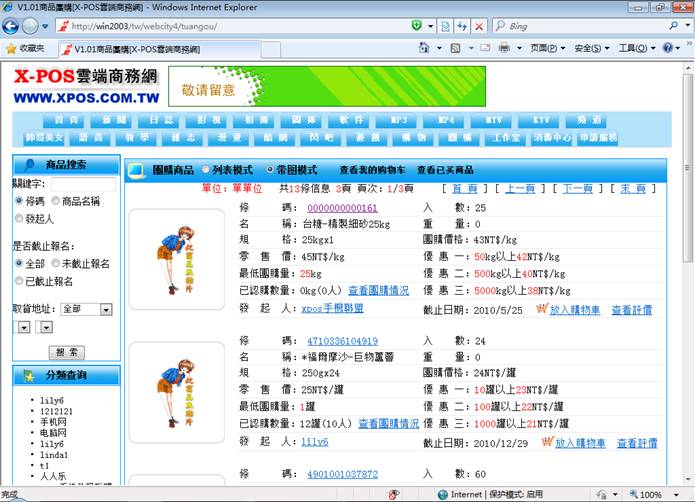Viewport: 695px width, 502px height.
Task: Choose the 未截止報名 radio option
Action: tap(55, 264)
